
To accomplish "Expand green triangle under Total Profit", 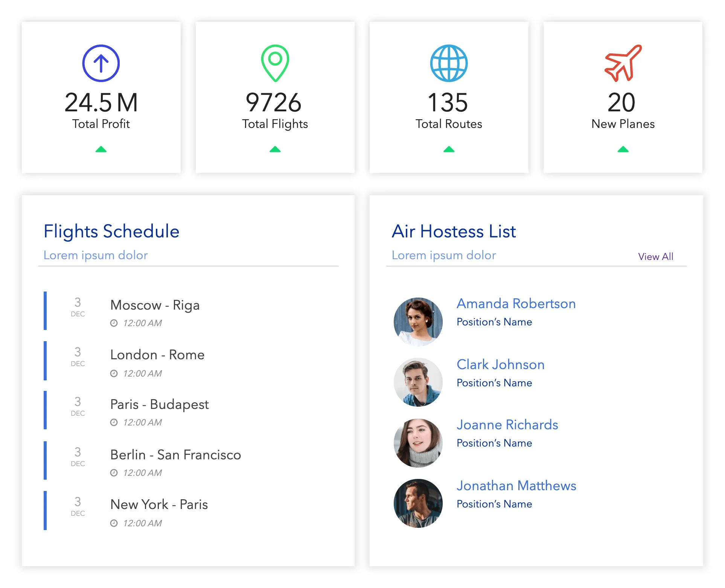I will (x=101, y=149).
